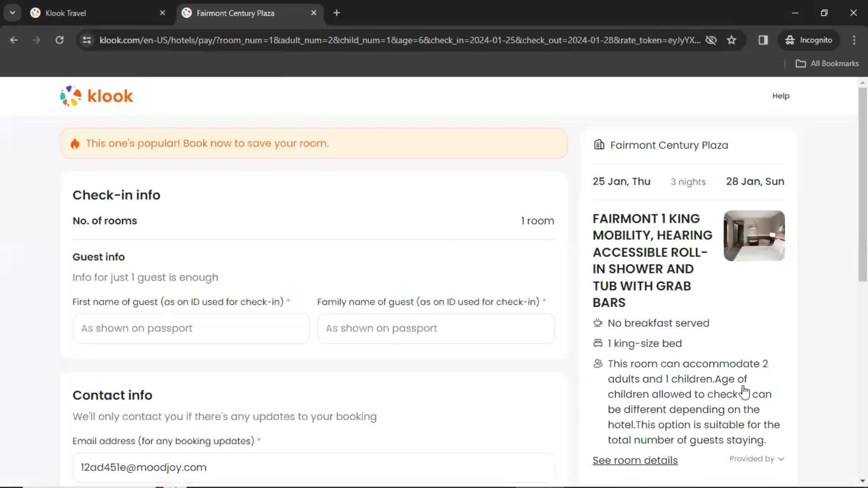Click the Help link in navigation
This screenshot has height=488, width=868.
coord(781,96)
